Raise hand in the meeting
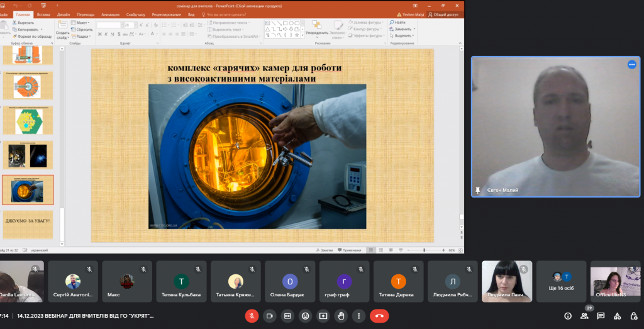This screenshot has height=329, width=644. coord(341,315)
